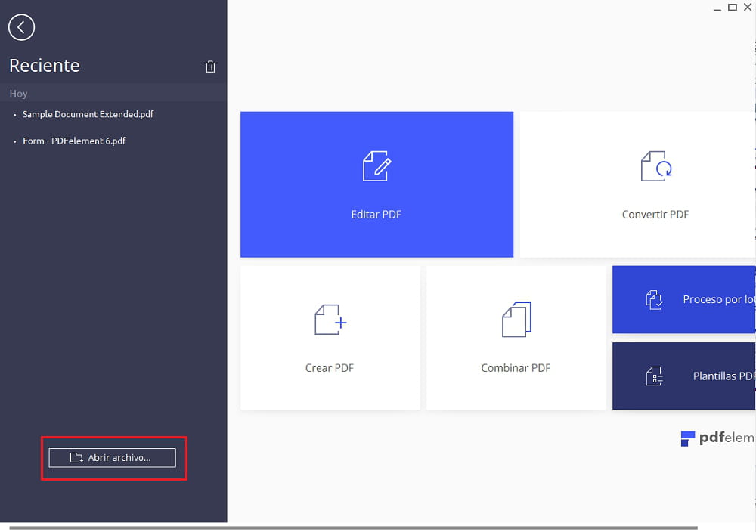Click the Convertir PDF page-with-arrow icon
756x532 pixels.
point(655,166)
